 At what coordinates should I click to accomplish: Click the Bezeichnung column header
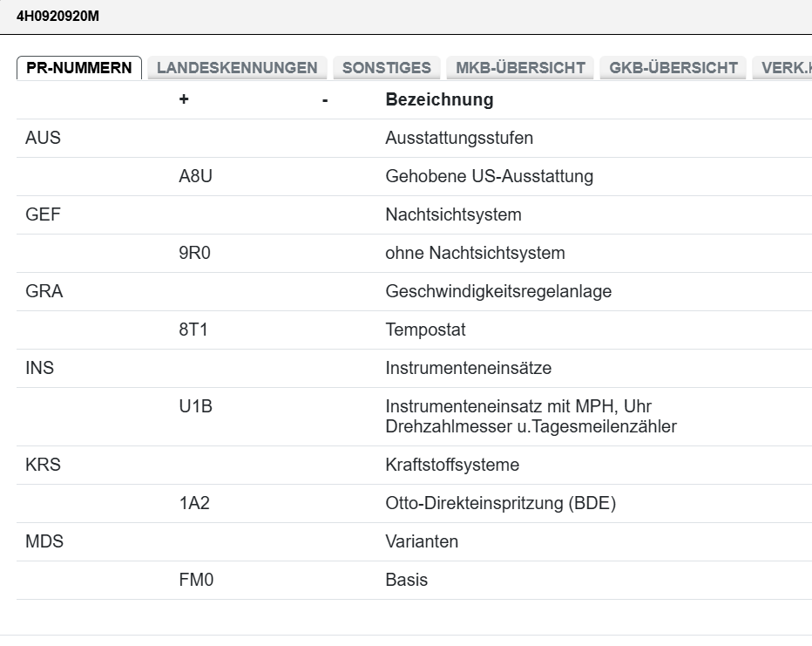tap(439, 99)
